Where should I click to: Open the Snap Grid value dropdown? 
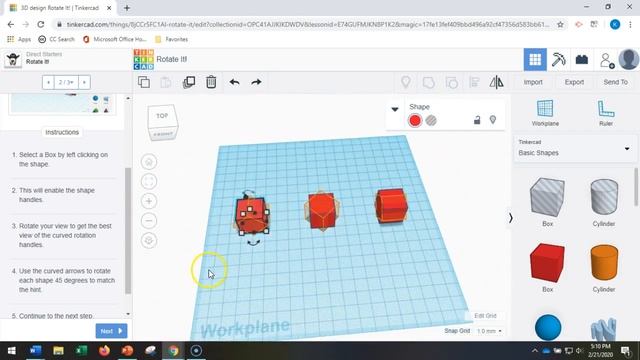tap(489, 331)
